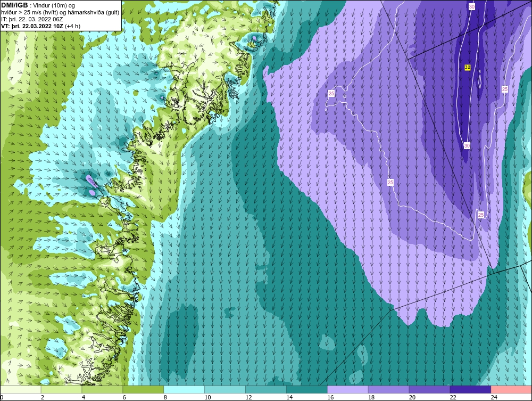Click the 12–14 m/s teal legend swatch
532x401 pixels.
coord(266,389)
